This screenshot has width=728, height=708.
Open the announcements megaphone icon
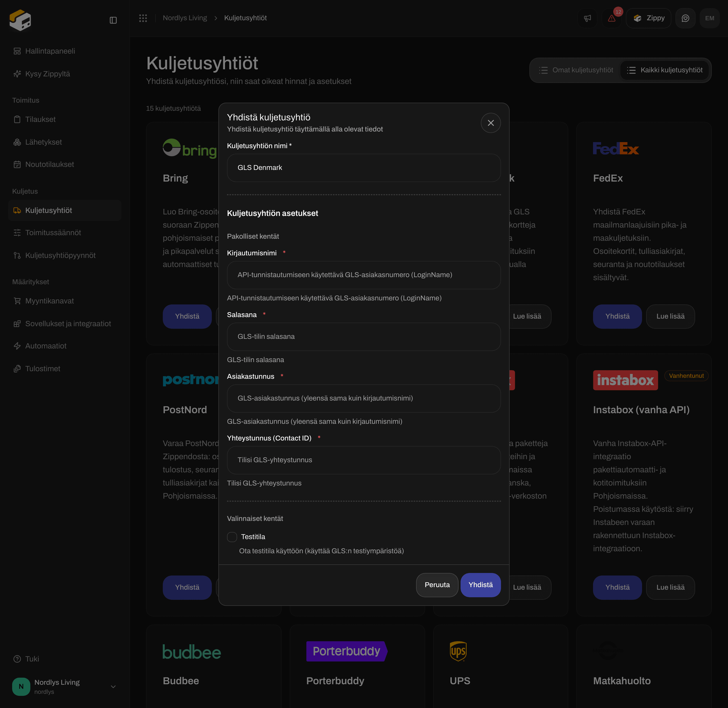coord(587,18)
